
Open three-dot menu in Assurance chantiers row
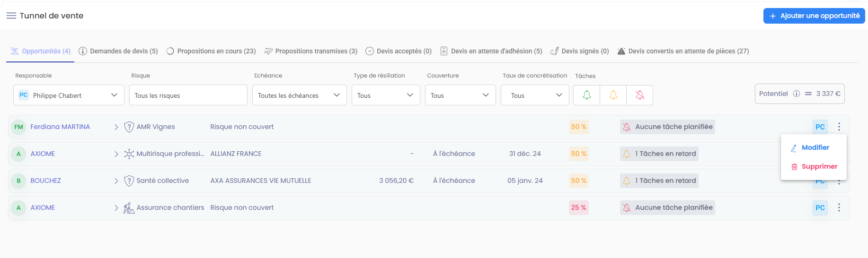tap(839, 207)
